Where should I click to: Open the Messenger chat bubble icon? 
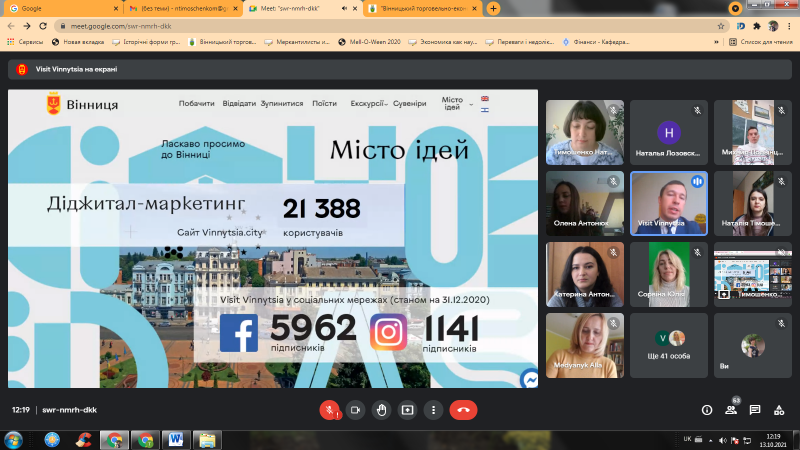[530, 380]
